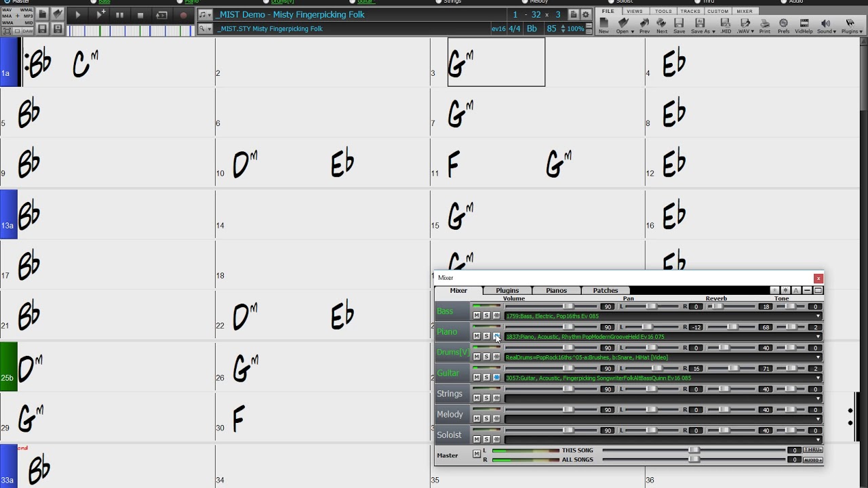Select the Bass track radio button at top
Viewport: 868px width, 488px height.
pos(94,2)
